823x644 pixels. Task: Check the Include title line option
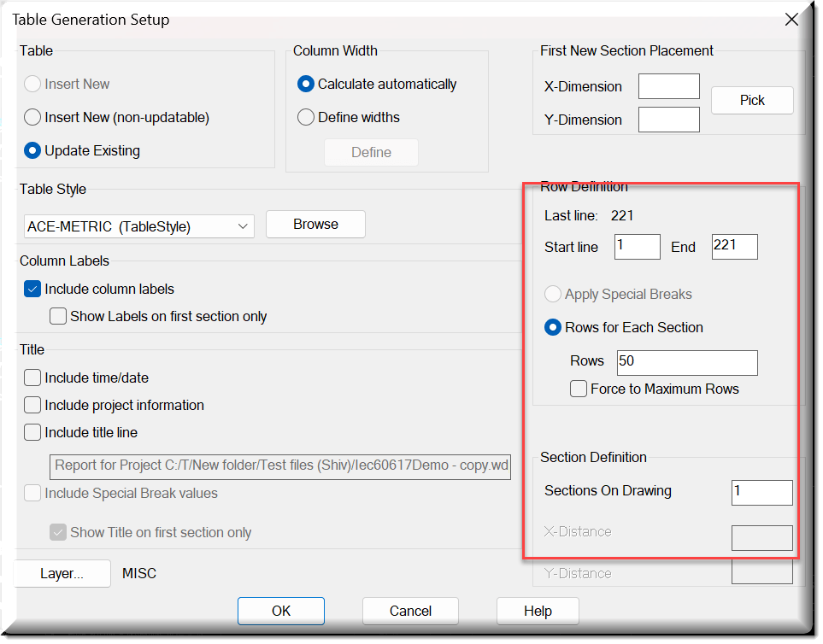coord(32,432)
